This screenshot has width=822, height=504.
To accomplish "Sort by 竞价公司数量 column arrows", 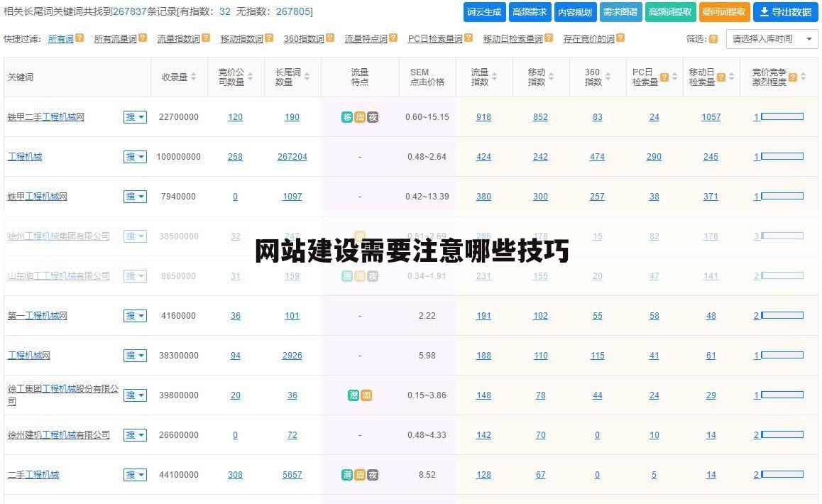I will 250,77.
